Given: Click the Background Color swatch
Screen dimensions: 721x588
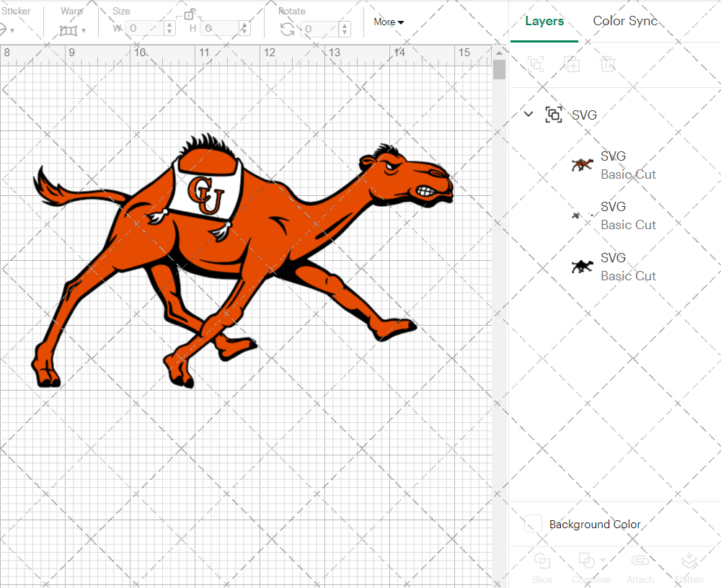Looking at the screenshot, I should [x=532, y=524].
